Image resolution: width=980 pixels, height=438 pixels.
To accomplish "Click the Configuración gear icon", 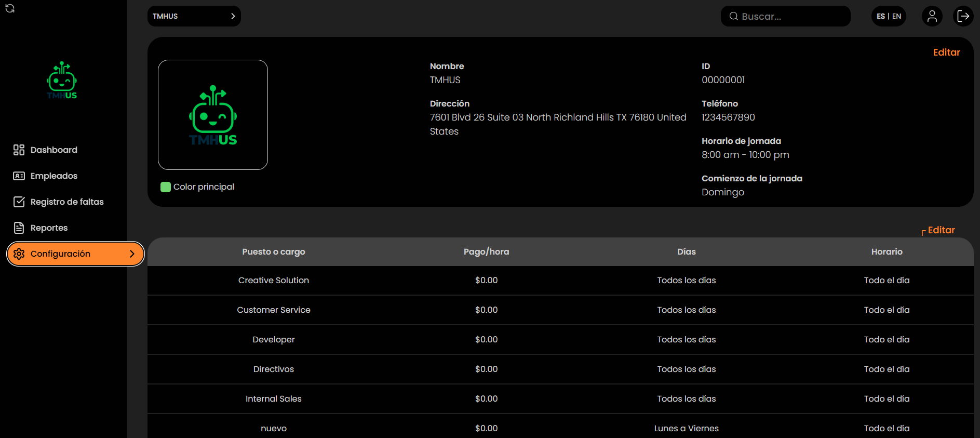I will pyautogui.click(x=19, y=254).
